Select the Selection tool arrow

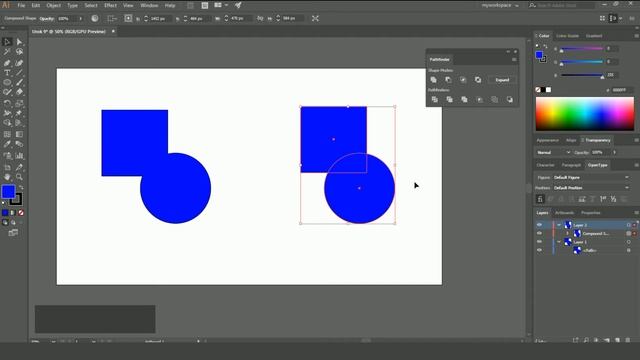coord(7,42)
